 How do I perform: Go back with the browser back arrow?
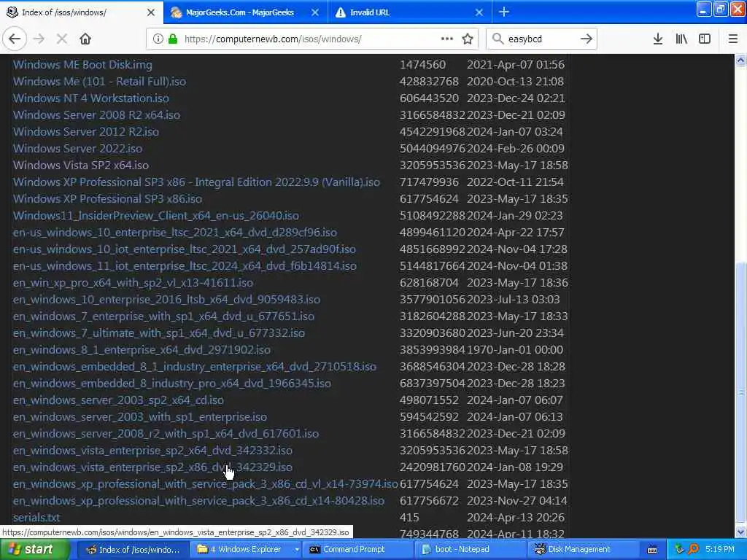15,39
